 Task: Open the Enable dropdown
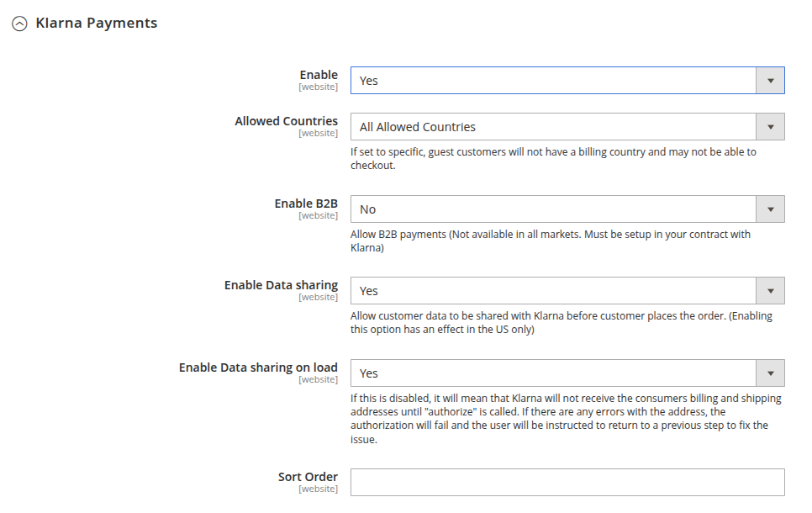coord(567,81)
